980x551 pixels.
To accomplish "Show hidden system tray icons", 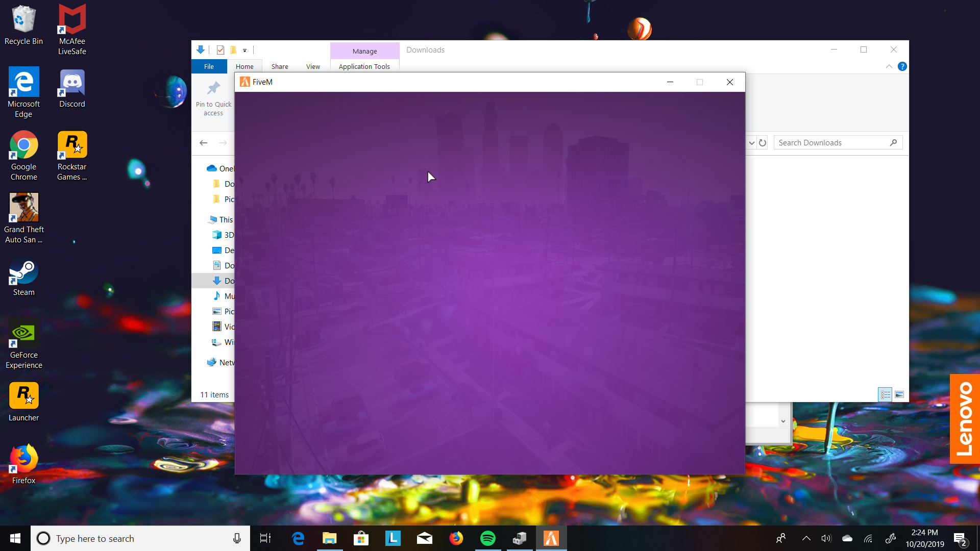I will [806, 538].
